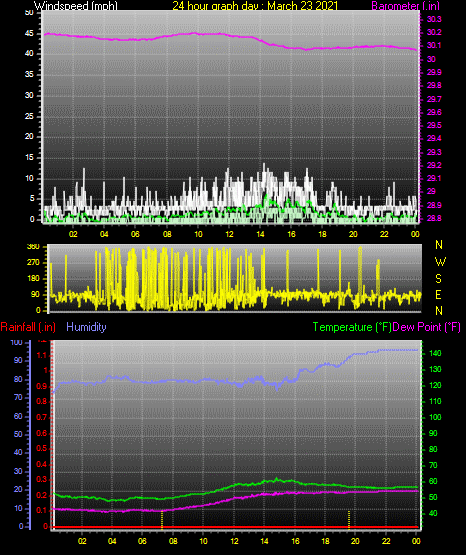Click rainfall axis value 0.9
Viewport: 466px width, 555px height.
pyautogui.click(x=42, y=386)
